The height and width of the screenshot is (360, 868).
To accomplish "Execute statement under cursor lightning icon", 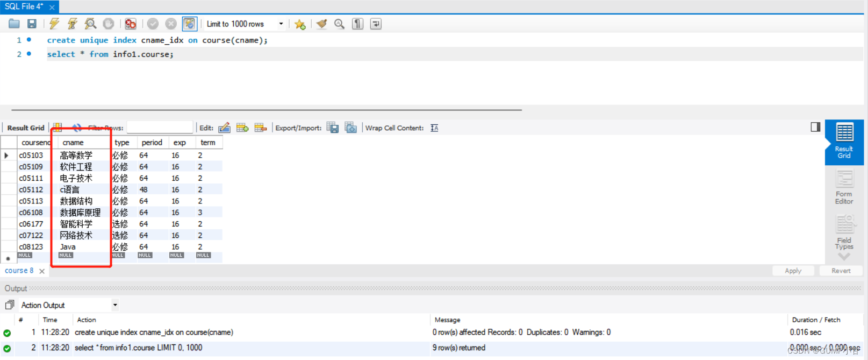I will pyautogui.click(x=72, y=24).
